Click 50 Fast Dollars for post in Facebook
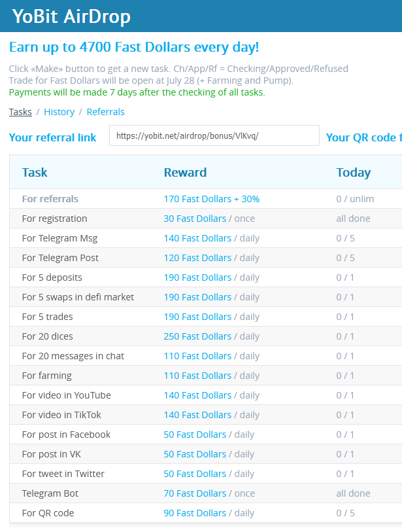 pyautogui.click(x=195, y=434)
